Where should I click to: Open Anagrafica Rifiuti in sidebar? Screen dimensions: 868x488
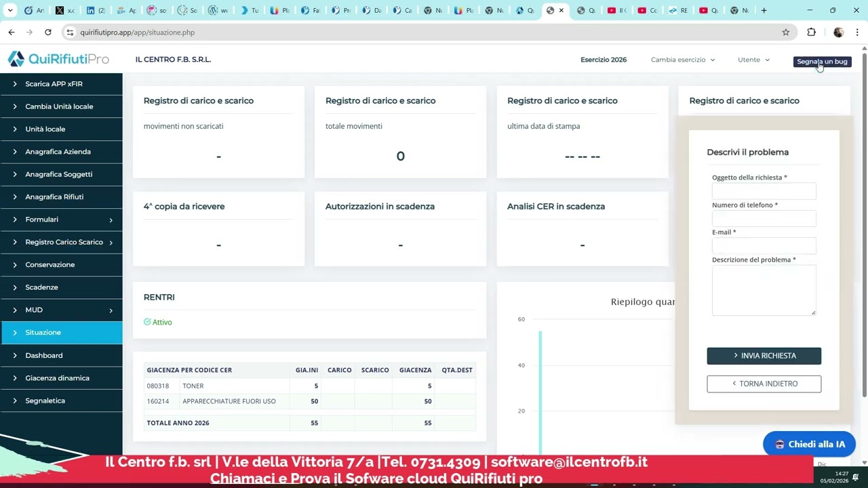pyautogui.click(x=61, y=197)
